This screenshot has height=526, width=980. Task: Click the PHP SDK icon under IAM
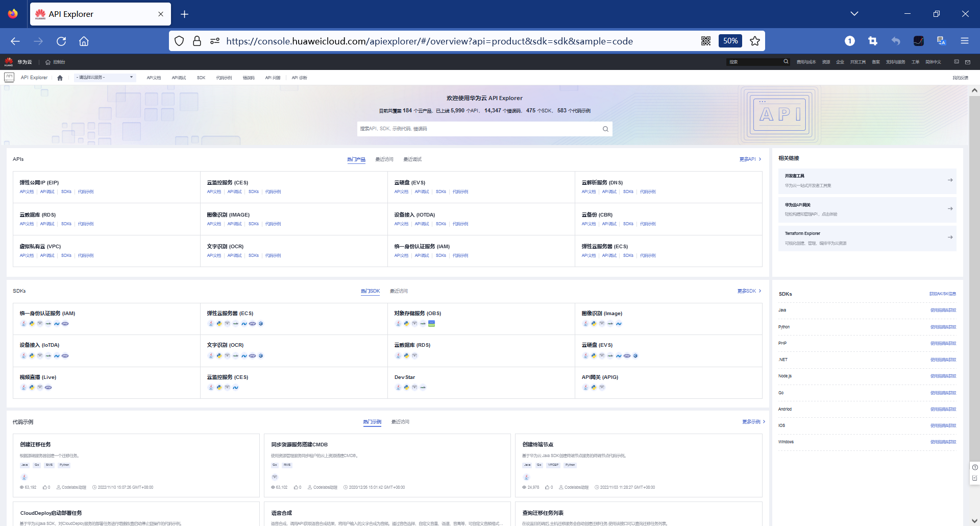click(65, 324)
